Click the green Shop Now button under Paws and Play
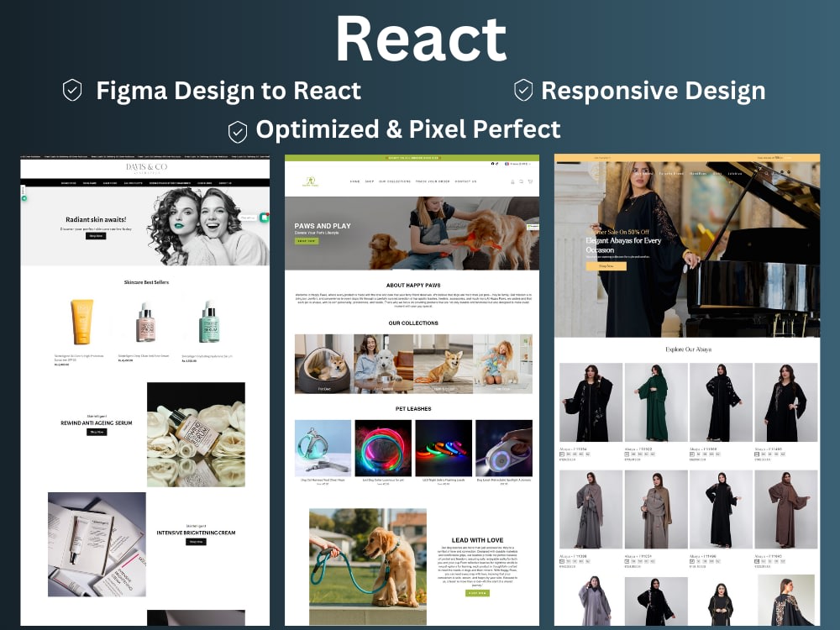The height and width of the screenshot is (630, 840). (x=307, y=241)
